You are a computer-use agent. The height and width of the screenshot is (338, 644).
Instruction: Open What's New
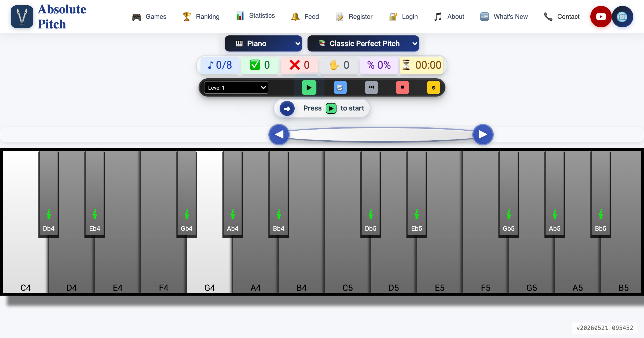click(x=504, y=17)
